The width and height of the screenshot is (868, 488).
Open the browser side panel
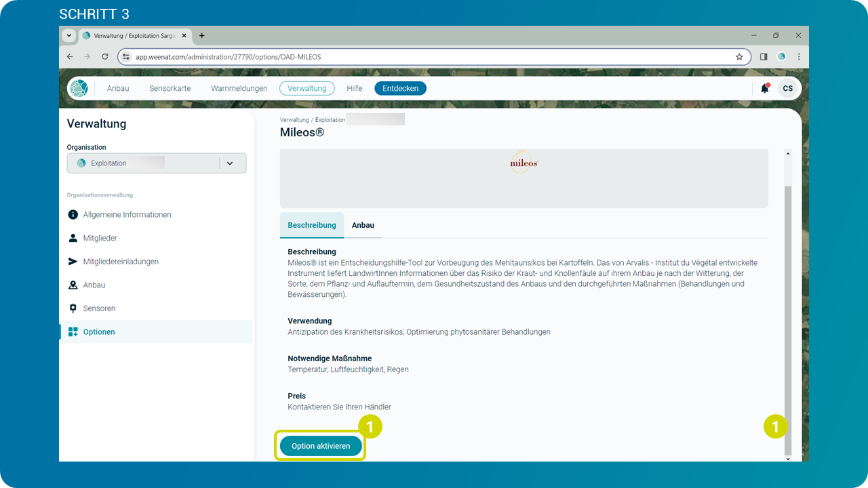[x=764, y=57]
